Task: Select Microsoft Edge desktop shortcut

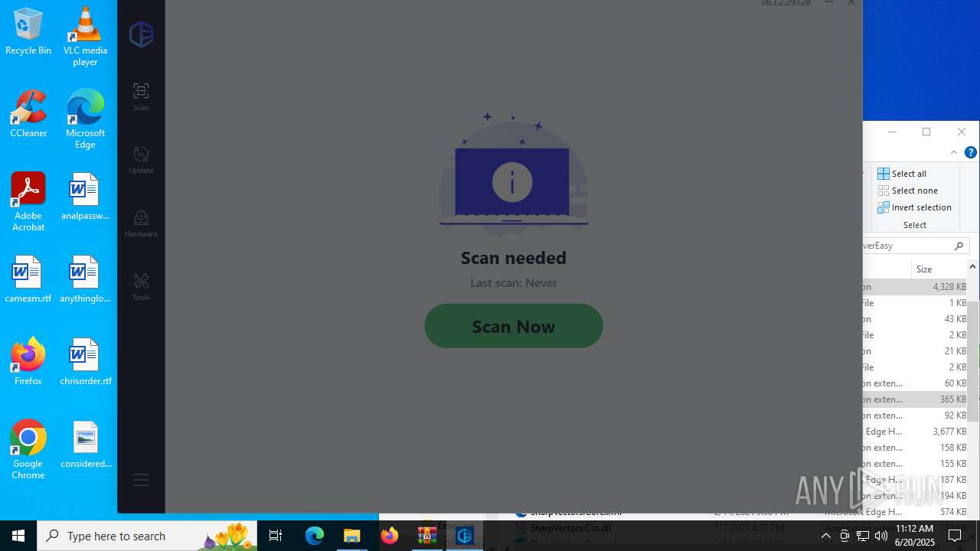Action: pyautogui.click(x=85, y=119)
